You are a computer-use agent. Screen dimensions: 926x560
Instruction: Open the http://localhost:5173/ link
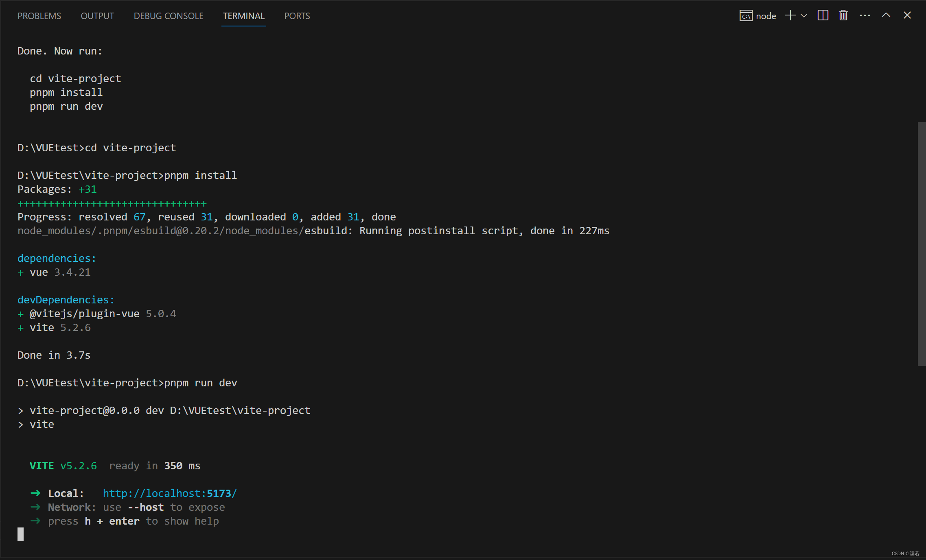tap(169, 493)
